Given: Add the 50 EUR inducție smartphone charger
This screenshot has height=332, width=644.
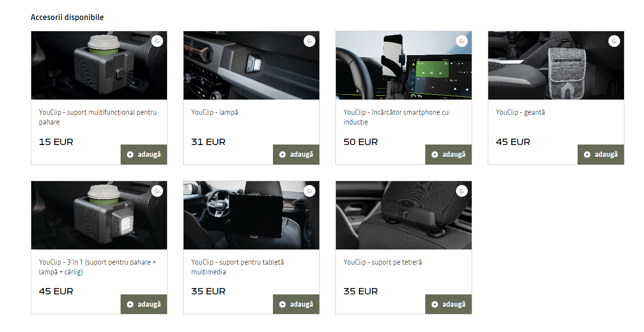Looking at the screenshot, I should tap(449, 154).
